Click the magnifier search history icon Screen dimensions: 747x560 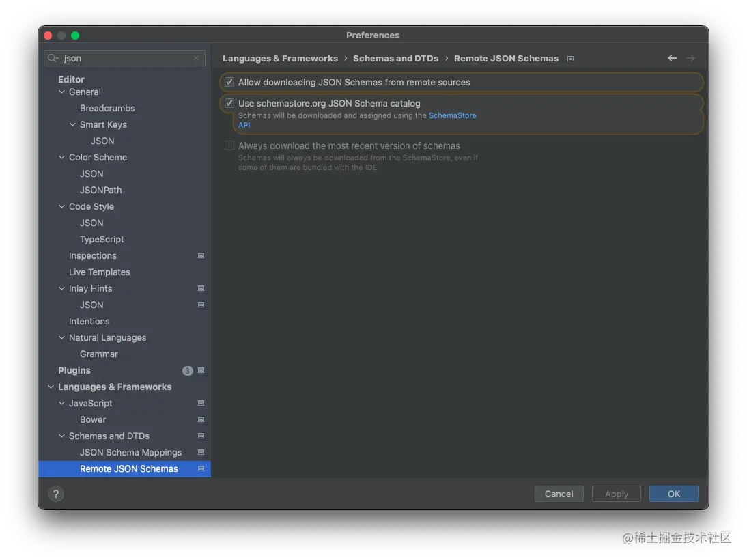(x=54, y=59)
